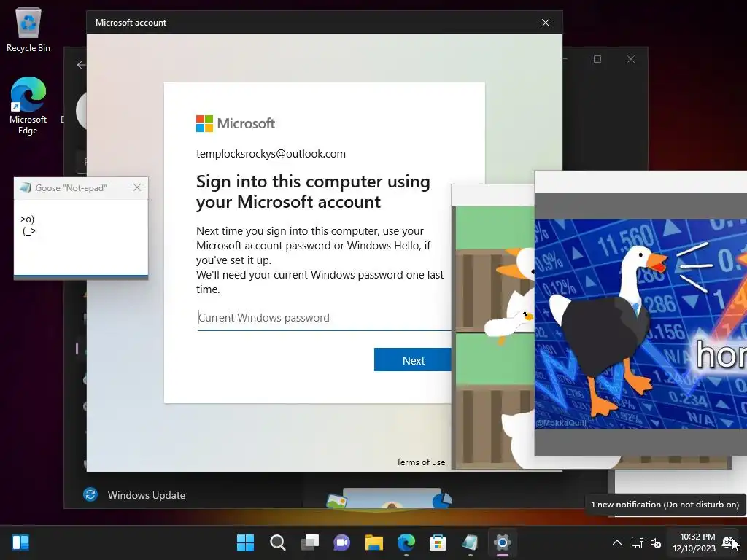Open the Microsoft Edge desktop shortcut
747x560 pixels.
pos(28,106)
